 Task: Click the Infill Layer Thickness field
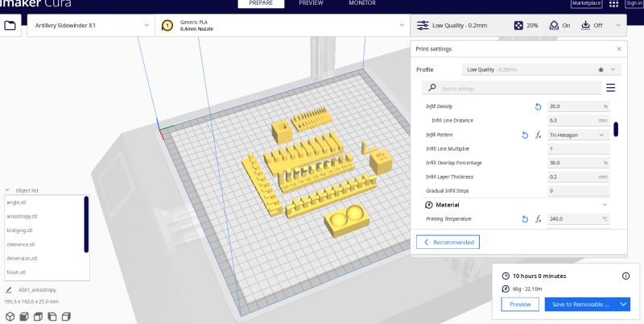tap(578, 177)
